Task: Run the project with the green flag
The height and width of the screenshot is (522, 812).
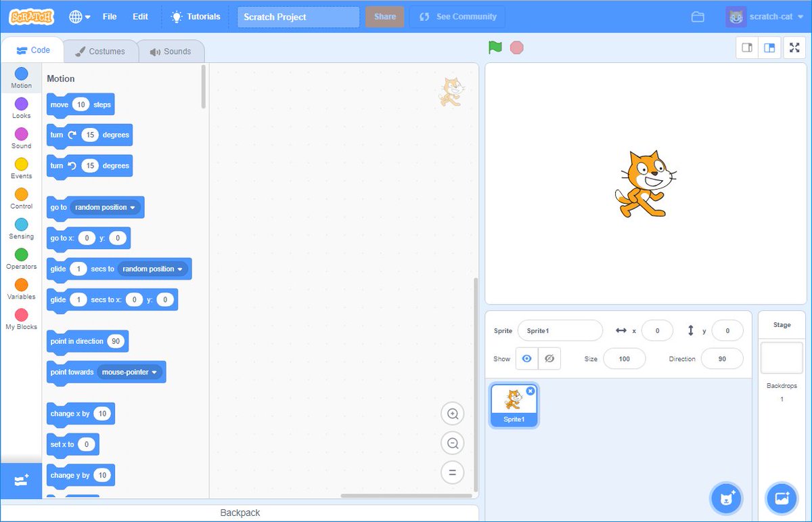Action: coord(495,47)
